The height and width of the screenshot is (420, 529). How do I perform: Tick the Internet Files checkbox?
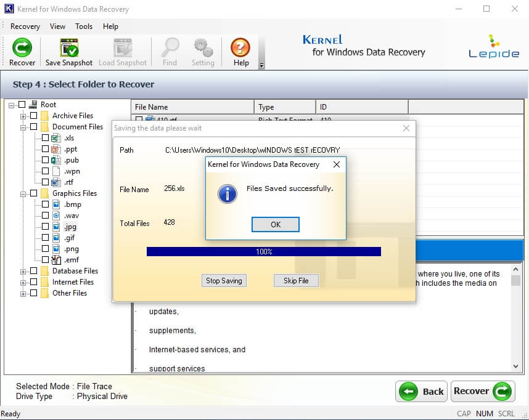coord(33,282)
